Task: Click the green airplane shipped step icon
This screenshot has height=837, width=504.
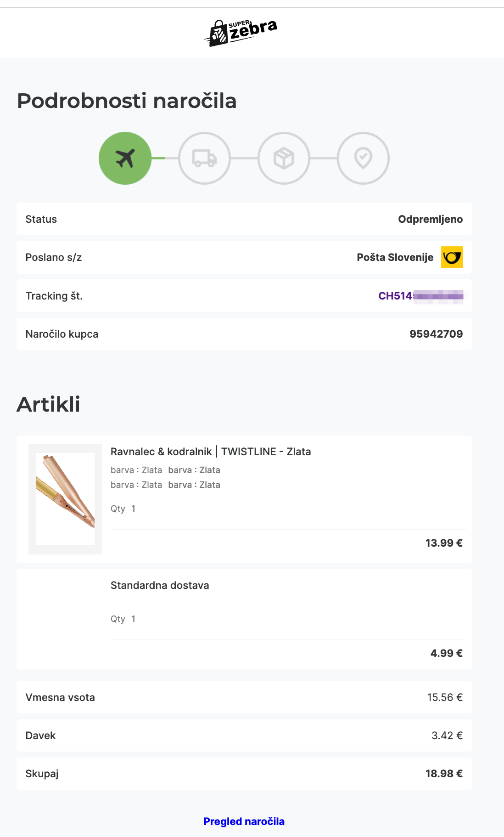Action: pos(125,158)
